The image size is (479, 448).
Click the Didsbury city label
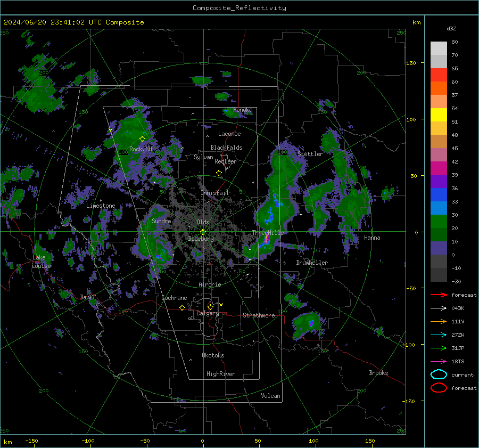201,239
